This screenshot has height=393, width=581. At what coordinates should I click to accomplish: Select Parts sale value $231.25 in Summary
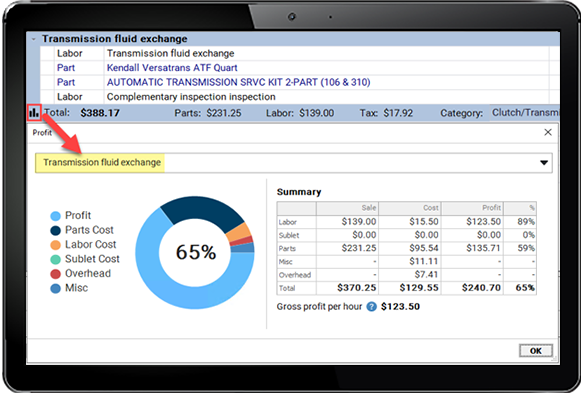(x=347, y=248)
